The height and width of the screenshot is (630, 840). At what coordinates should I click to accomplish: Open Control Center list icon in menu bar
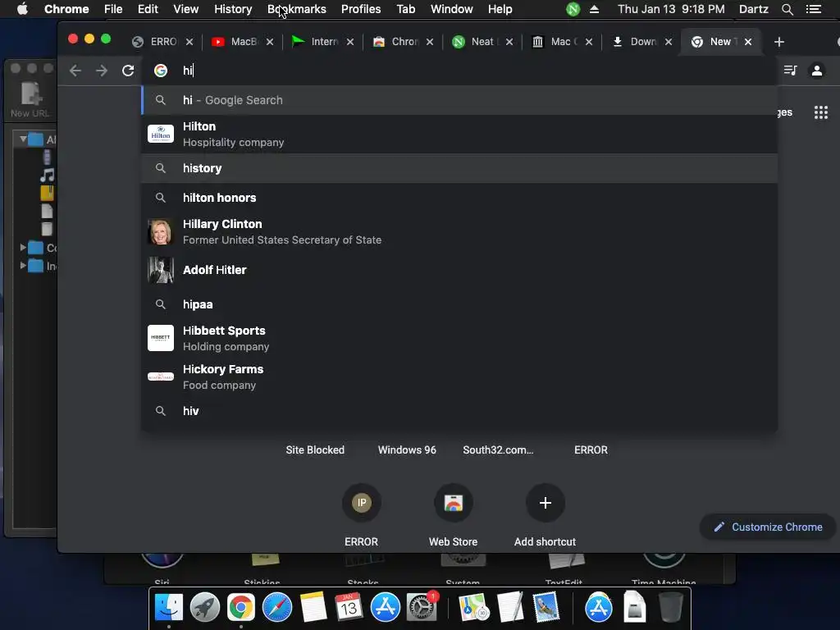[813, 9]
